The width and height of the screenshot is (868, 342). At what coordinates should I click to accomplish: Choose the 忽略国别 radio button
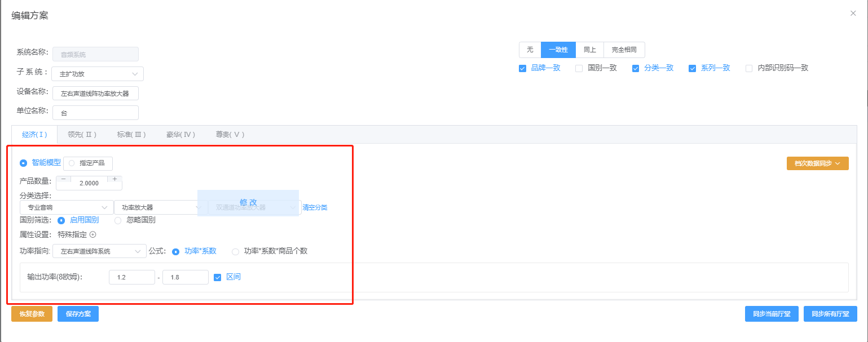118,220
